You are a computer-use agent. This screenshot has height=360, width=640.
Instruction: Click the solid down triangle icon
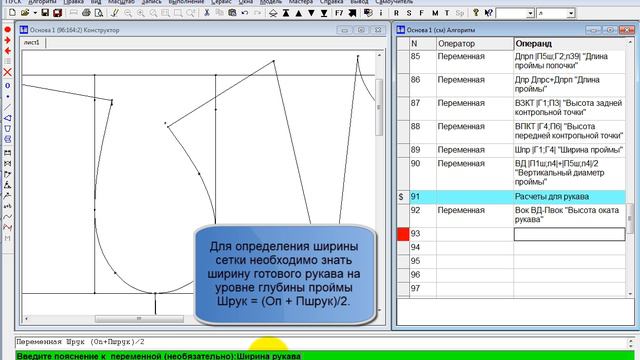(311, 13)
